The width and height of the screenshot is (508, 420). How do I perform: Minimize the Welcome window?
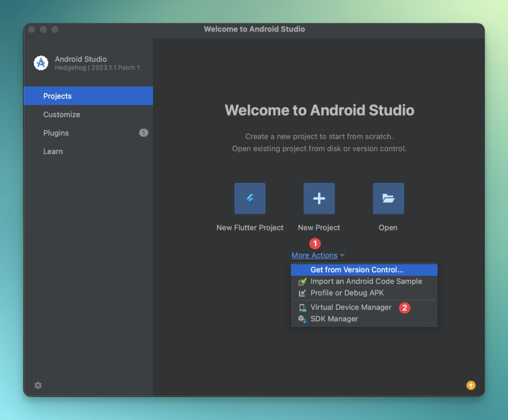43,29
